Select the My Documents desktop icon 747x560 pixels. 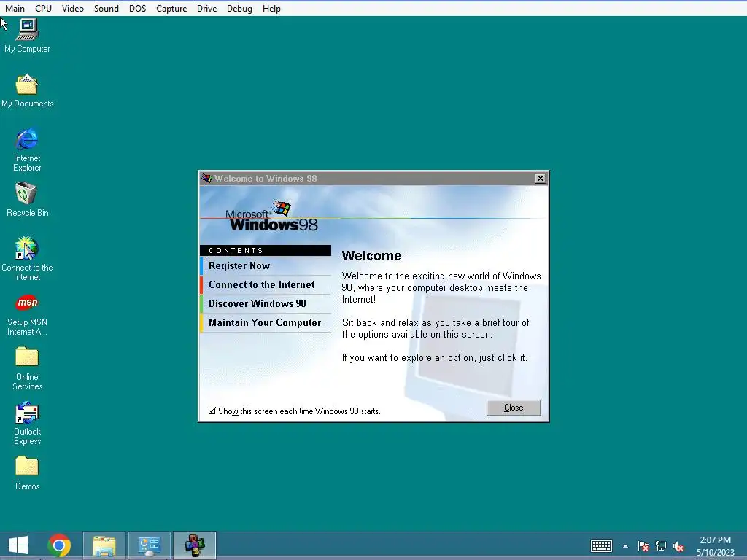pos(27,90)
